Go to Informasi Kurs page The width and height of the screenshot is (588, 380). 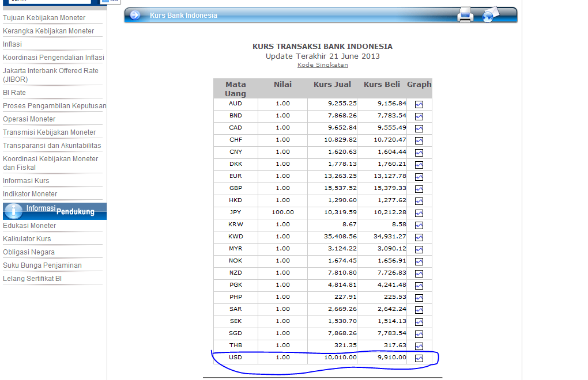pyautogui.click(x=26, y=180)
